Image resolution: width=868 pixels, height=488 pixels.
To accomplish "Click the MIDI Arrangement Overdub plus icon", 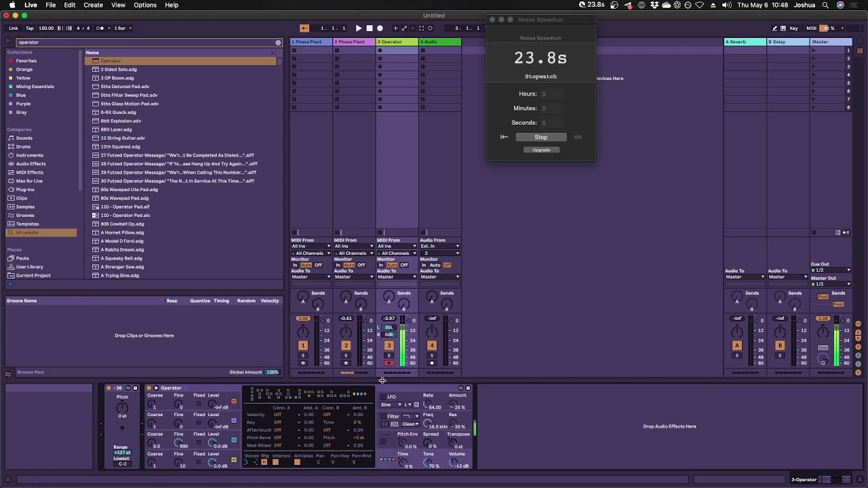I will click(396, 28).
